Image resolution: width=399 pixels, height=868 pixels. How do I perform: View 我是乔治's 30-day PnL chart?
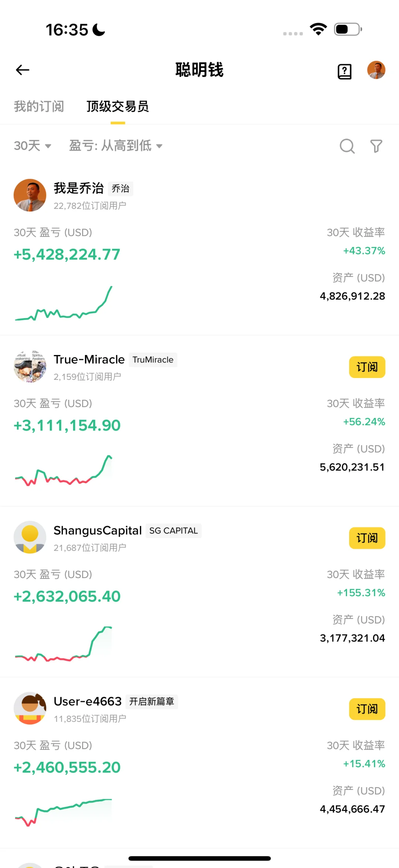point(64,304)
